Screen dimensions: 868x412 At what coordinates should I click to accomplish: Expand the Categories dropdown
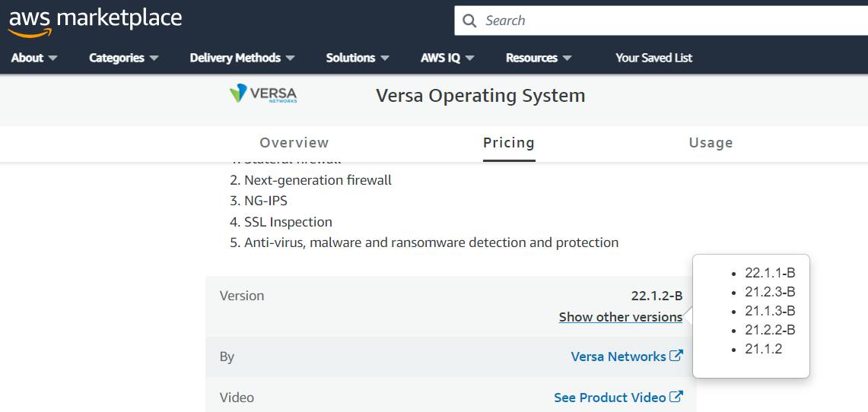tap(124, 58)
